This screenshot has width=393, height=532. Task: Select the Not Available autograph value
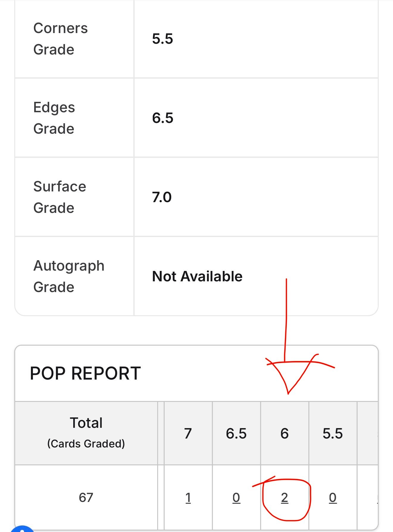click(x=197, y=276)
